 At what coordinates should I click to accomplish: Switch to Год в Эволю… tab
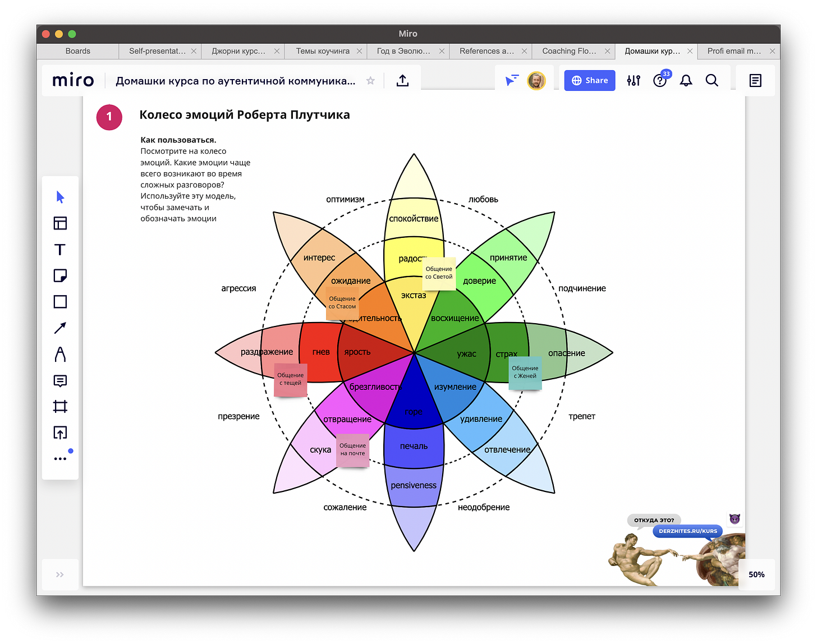click(403, 51)
